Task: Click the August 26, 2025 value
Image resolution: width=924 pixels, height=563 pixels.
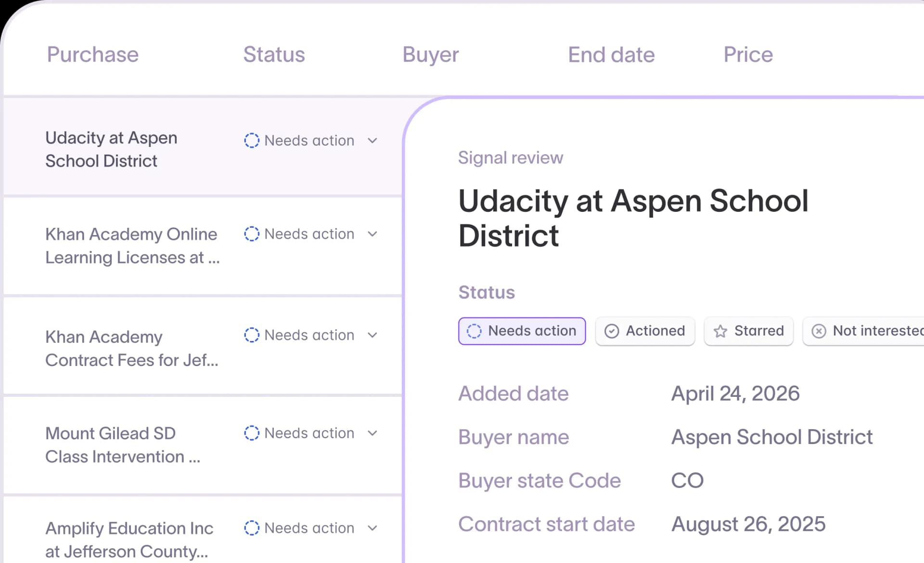Action: point(748,524)
